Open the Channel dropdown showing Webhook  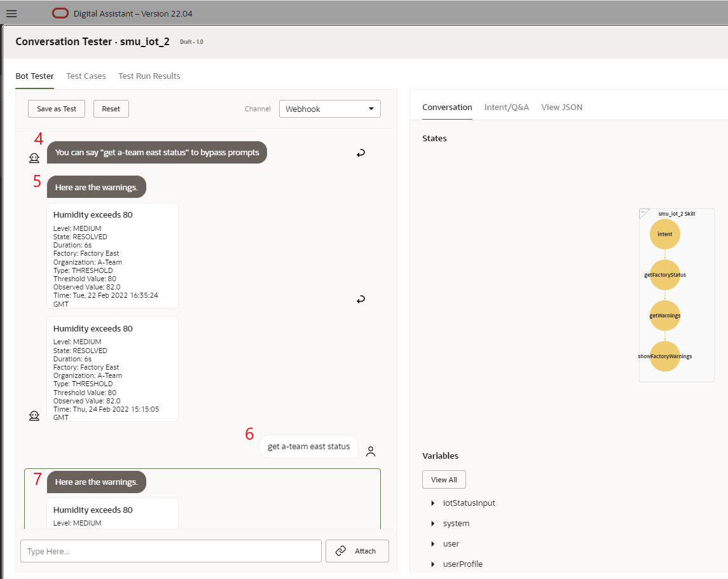point(329,109)
